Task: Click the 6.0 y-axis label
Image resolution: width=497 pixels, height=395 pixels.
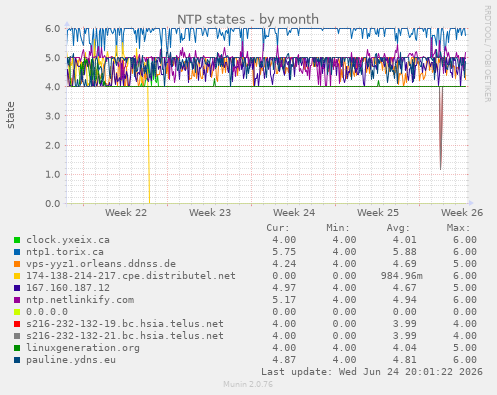Action: [x=53, y=29]
